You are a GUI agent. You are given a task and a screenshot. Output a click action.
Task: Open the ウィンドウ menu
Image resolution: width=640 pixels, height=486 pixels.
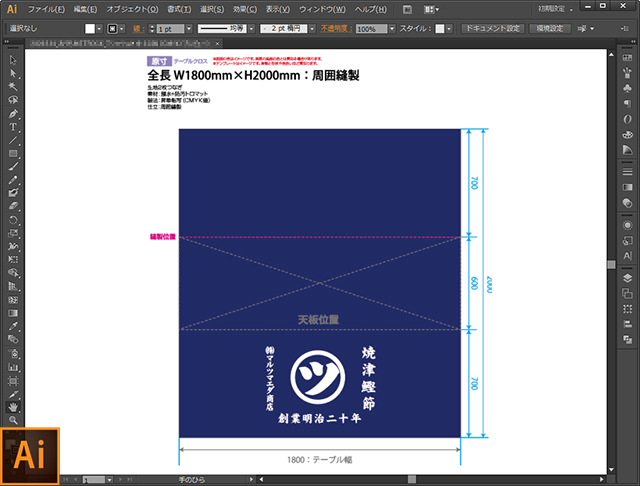click(322, 9)
